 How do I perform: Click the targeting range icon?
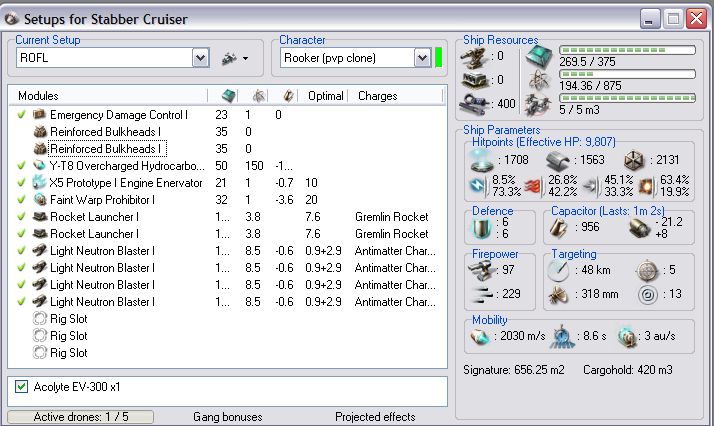click(x=559, y=269)
